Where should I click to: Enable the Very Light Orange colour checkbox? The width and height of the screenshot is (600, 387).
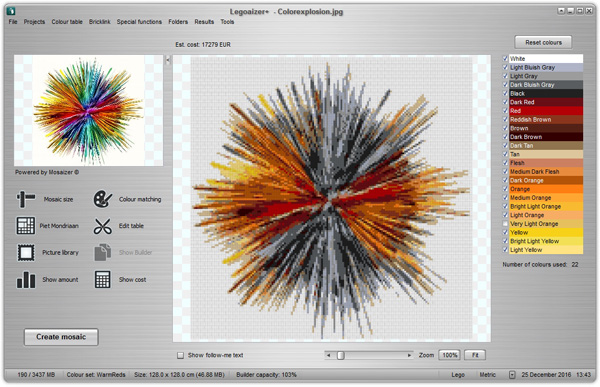click(x=505, y=224)
